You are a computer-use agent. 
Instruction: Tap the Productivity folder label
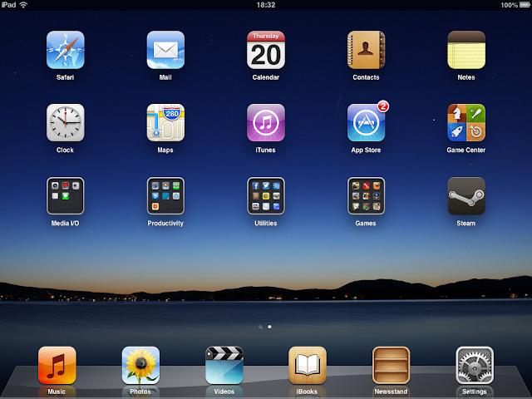pyautogui.click(x=165, y=224)
